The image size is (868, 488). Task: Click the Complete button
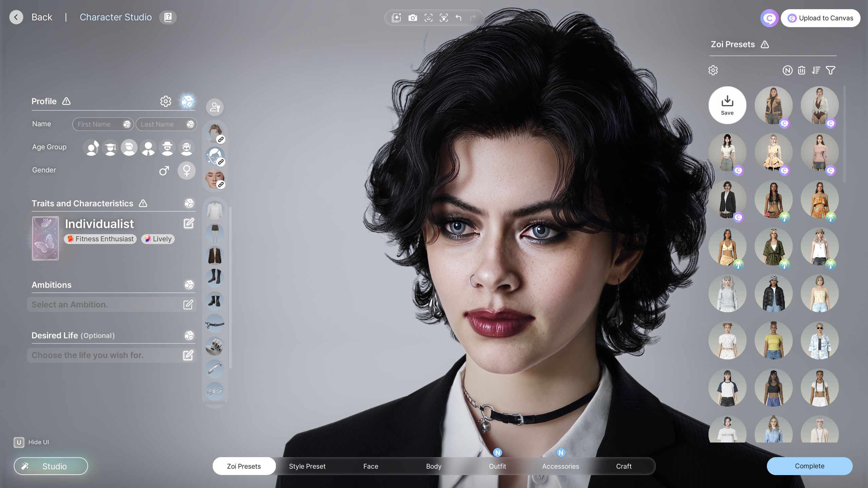(x=810, y=466)
